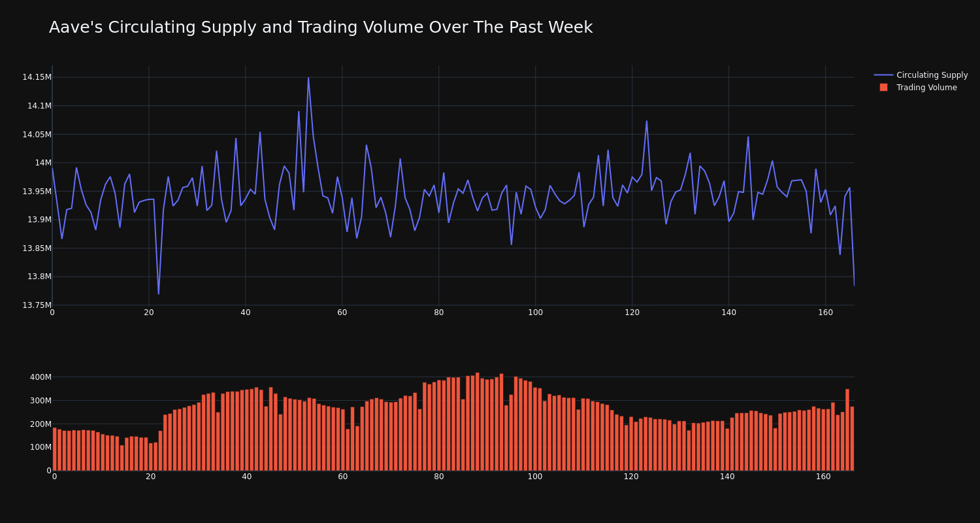
Task: Click the 14M y-axis label
Action: [x=43, y=163]
